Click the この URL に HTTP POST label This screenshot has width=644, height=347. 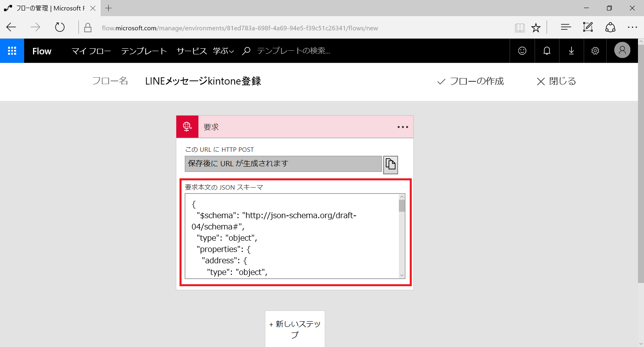219,150
